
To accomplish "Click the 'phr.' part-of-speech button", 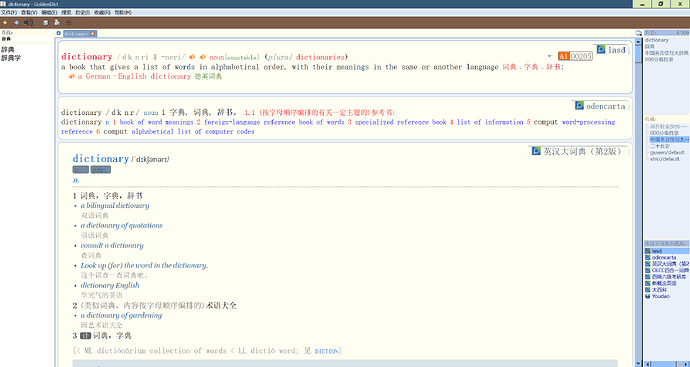I will coord(101,170).
